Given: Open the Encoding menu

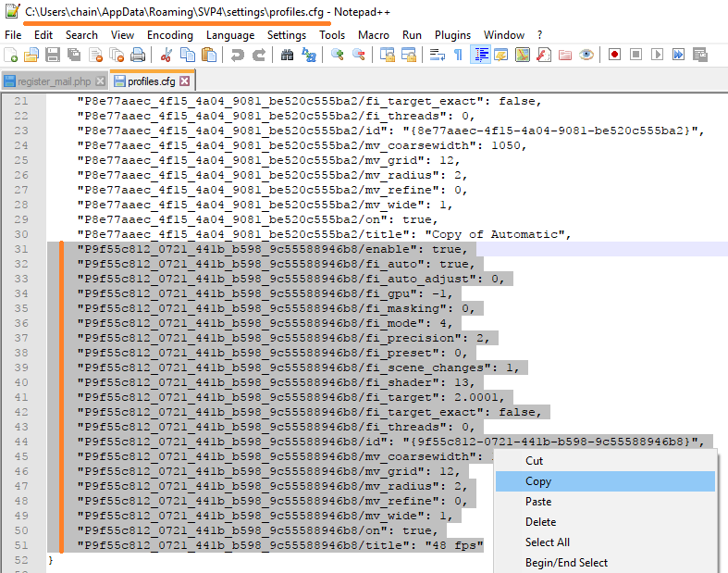Looking at the screenshot, I should point(170,35).
